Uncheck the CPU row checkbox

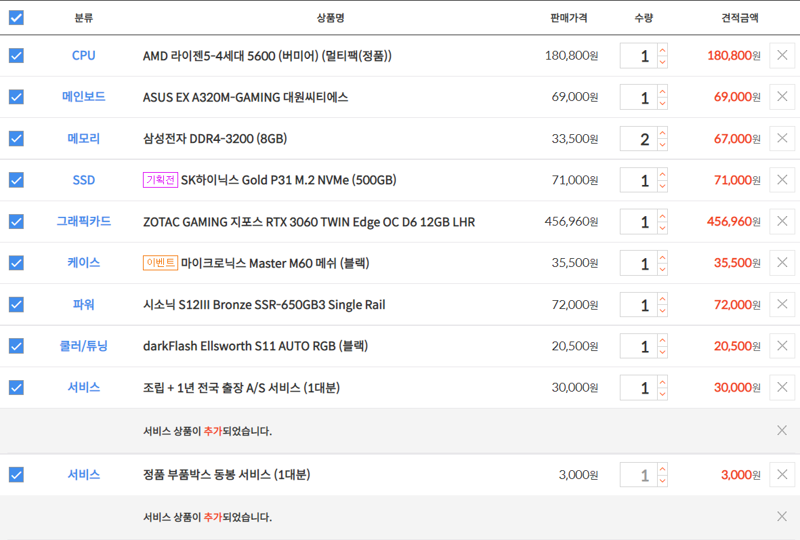click(x=16, y=55)
